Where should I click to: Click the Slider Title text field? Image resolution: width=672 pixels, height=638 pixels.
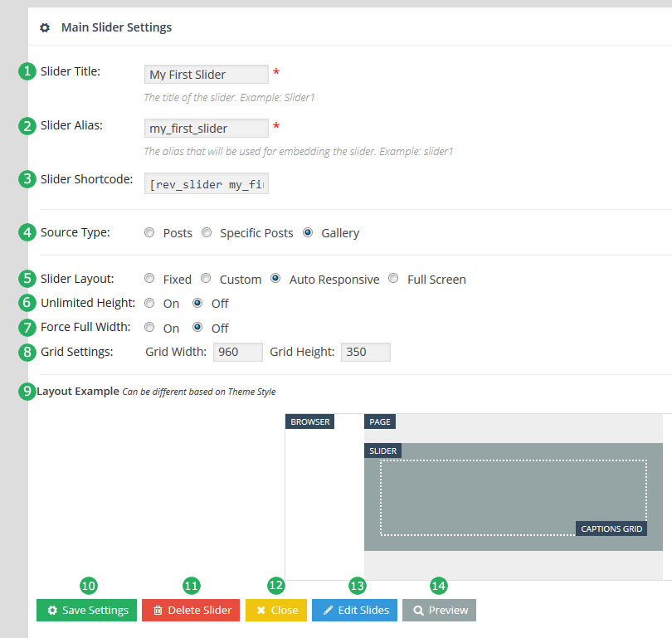(206, 75)
